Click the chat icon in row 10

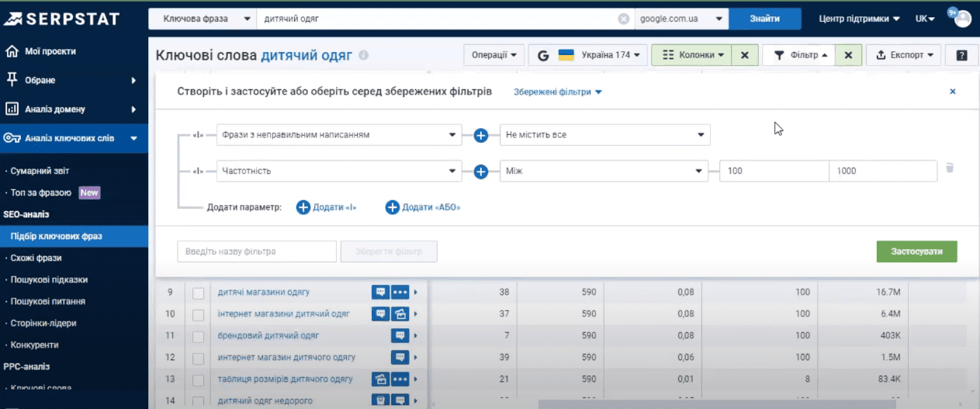pyautogui.click(x=380, y=314)
